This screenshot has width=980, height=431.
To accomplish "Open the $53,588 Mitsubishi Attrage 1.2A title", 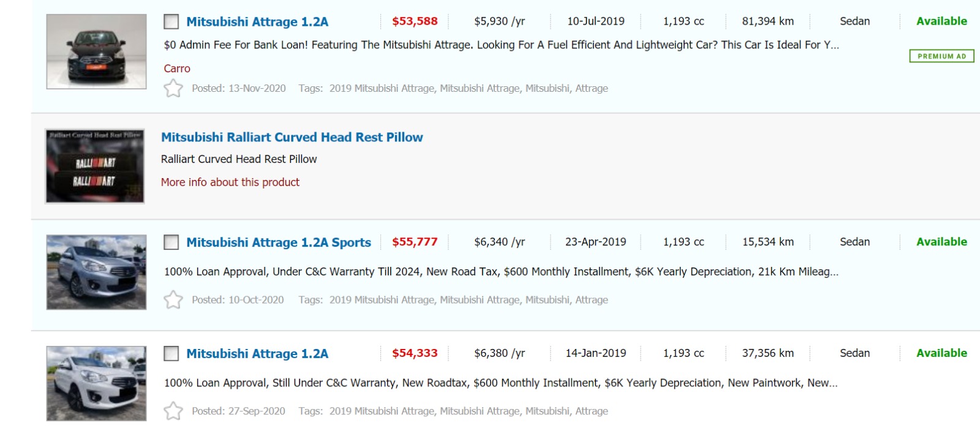I will (257, 22).
